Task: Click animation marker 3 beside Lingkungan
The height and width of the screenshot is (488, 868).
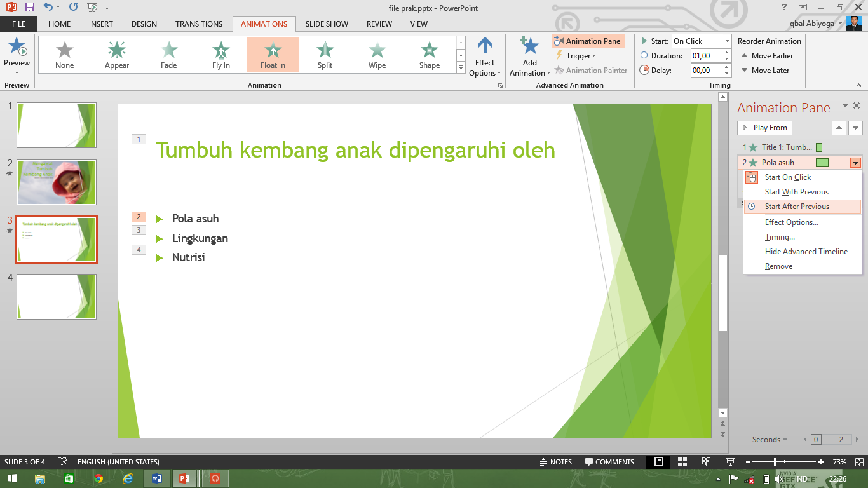Action: pos(139,230)
